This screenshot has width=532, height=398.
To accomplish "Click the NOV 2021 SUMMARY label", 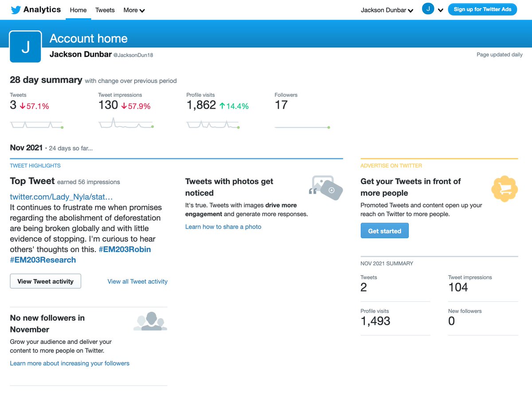I will [387, 264].
